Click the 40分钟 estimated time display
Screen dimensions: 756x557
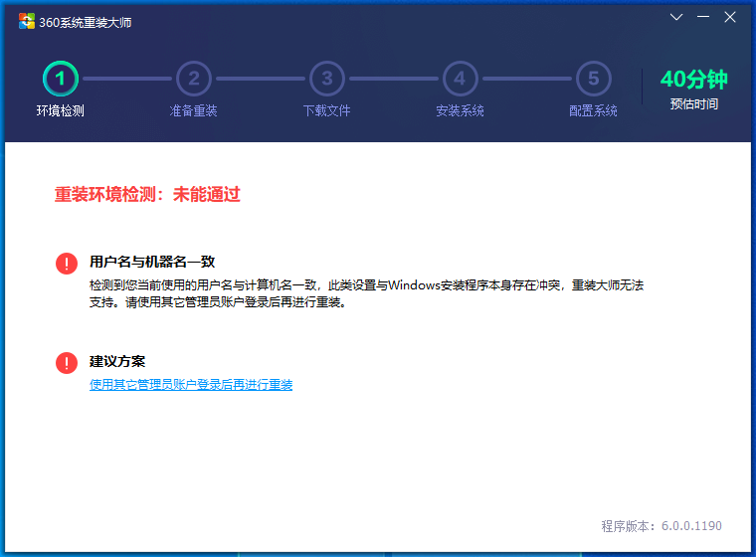(693, 80)
